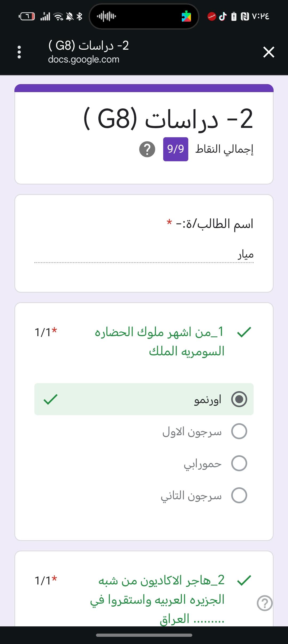Tap the docs.google.com URL text
Image resolution: width=288 pixels, height=644 pixels.
[x=84, y=59]
